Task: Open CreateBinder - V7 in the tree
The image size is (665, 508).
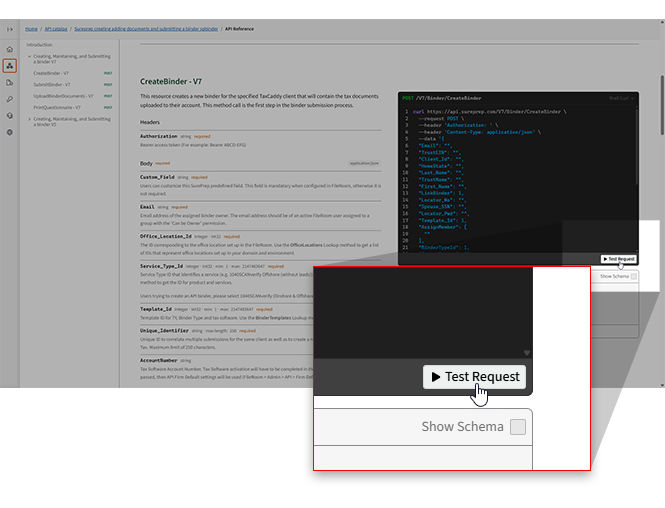Action: point(51,73)
